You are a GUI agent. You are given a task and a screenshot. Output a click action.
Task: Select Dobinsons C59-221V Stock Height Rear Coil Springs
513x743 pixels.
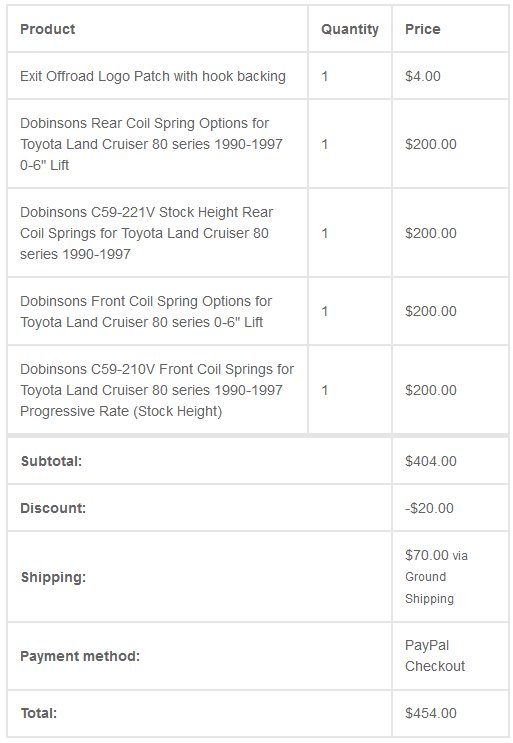tap(146, 233)
